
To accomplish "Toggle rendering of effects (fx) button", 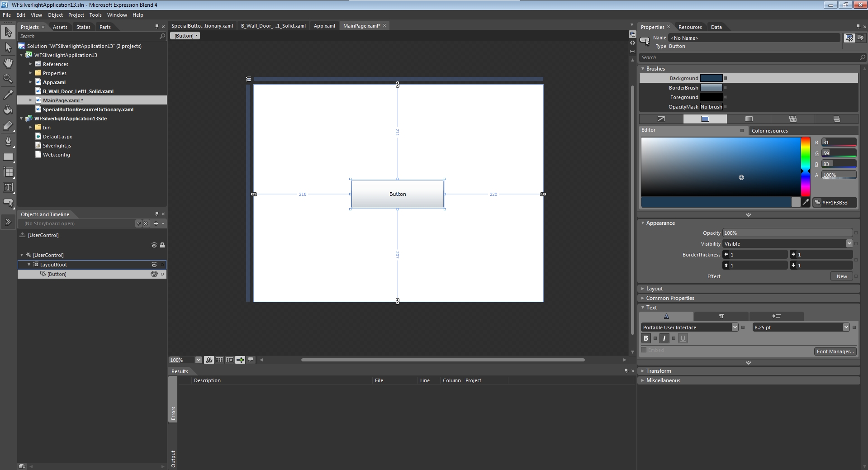I will pyautogui.click(x=209, y=360).
